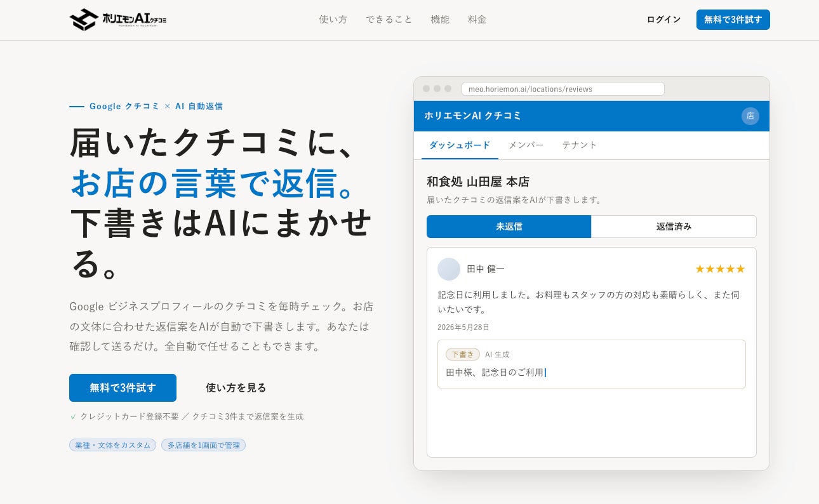The image size is (819, 504).
Task: Click the ログイン link
Action: [663, 20]
